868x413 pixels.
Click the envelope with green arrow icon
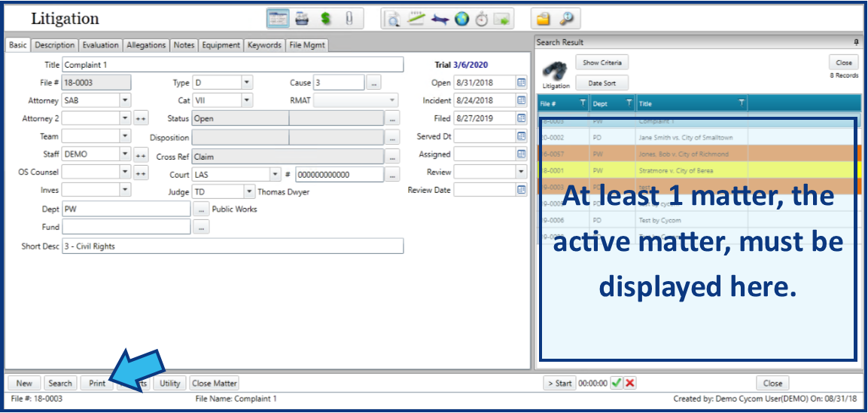[501, 20]
